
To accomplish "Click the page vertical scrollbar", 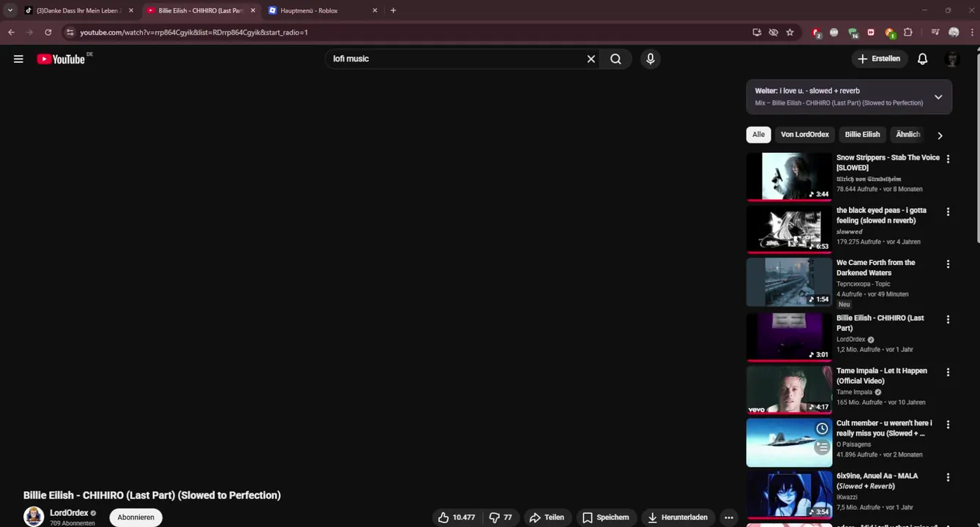I will (976, 146).
